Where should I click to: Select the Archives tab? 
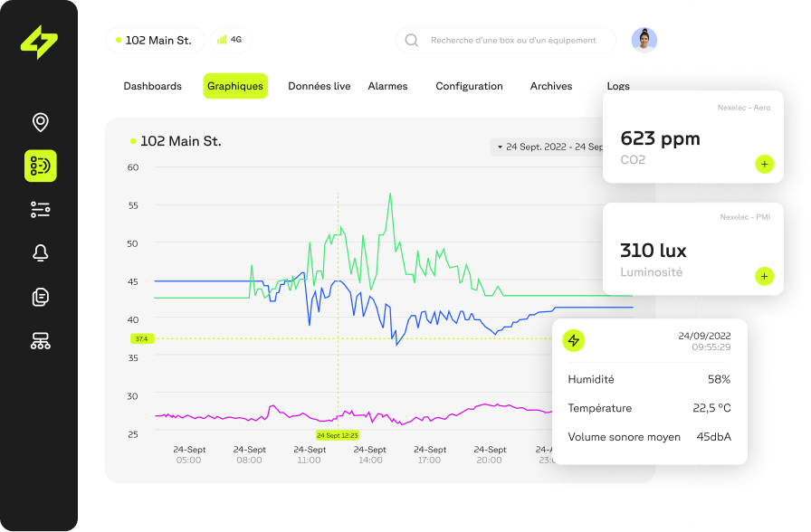pyautogui.click(x=550, y=86)
